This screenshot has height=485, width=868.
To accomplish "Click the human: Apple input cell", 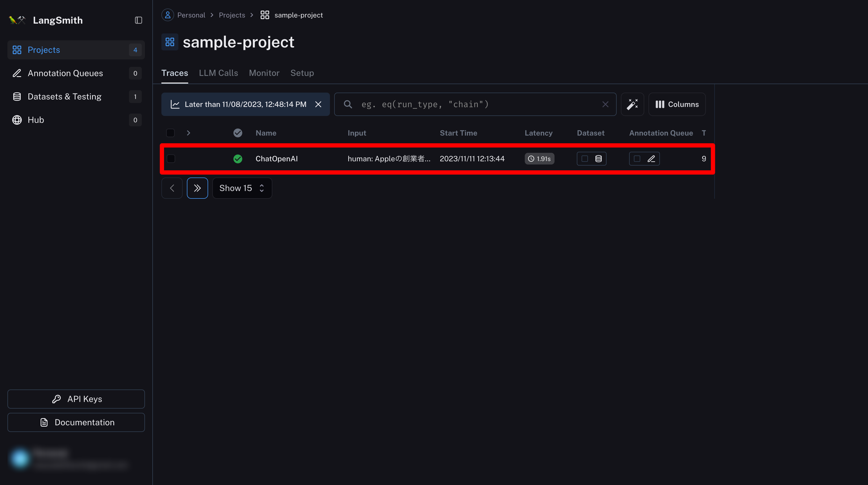I will (389, 159).
